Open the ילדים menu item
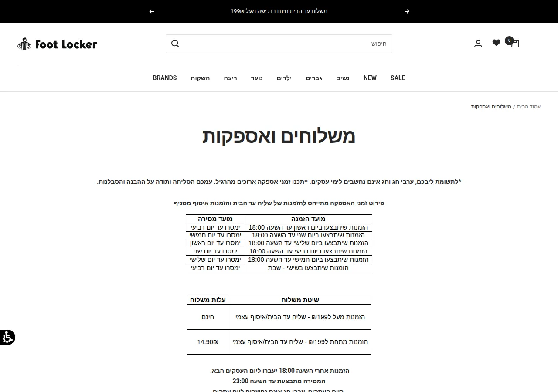The width and height of the screenshot is (558, 392). [284, 78]
